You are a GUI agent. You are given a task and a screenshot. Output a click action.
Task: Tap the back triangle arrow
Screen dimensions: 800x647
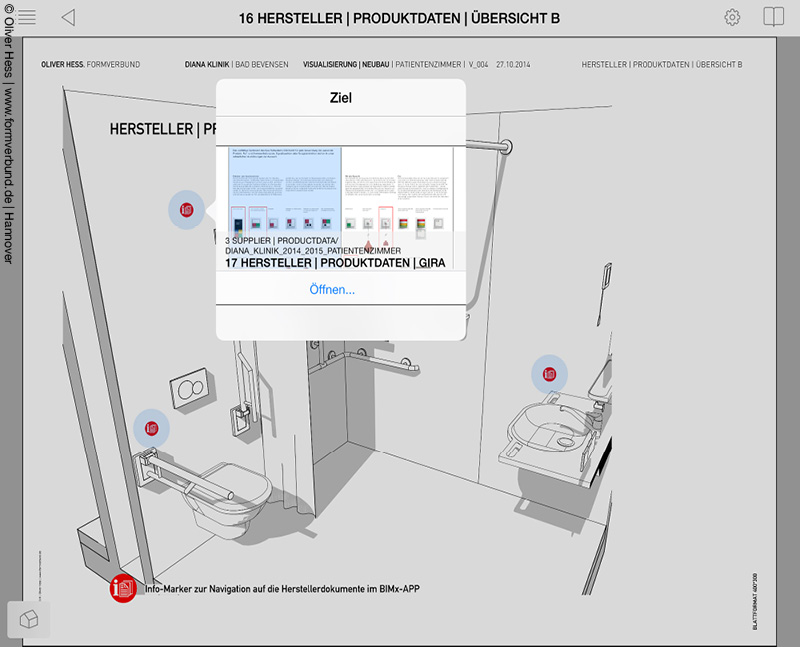68,18
